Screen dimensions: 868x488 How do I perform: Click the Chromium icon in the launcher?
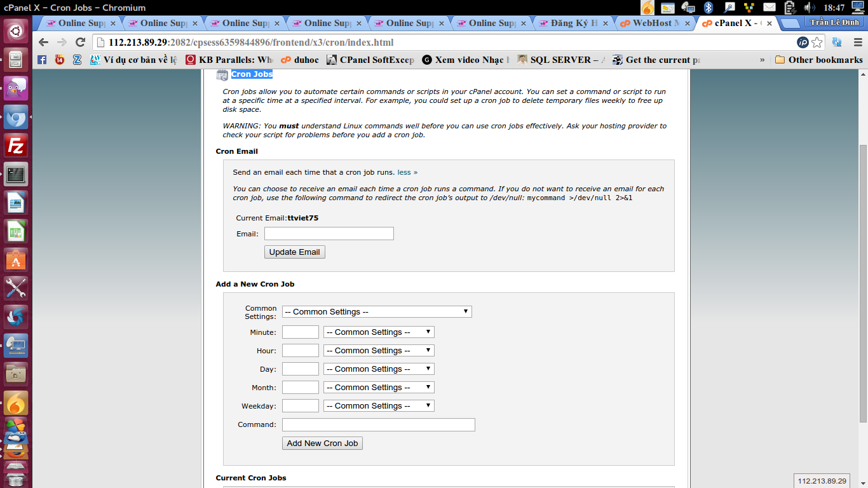tap(16, 118)
